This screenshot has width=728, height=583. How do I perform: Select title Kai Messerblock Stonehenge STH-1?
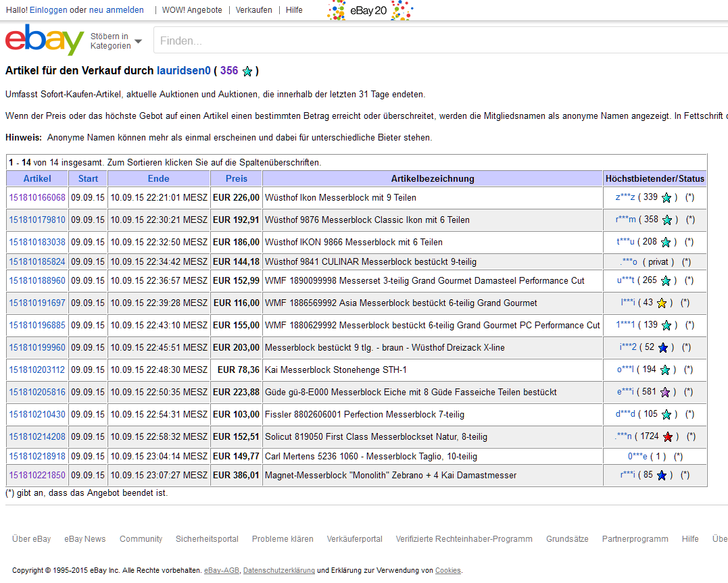[336, 370]
